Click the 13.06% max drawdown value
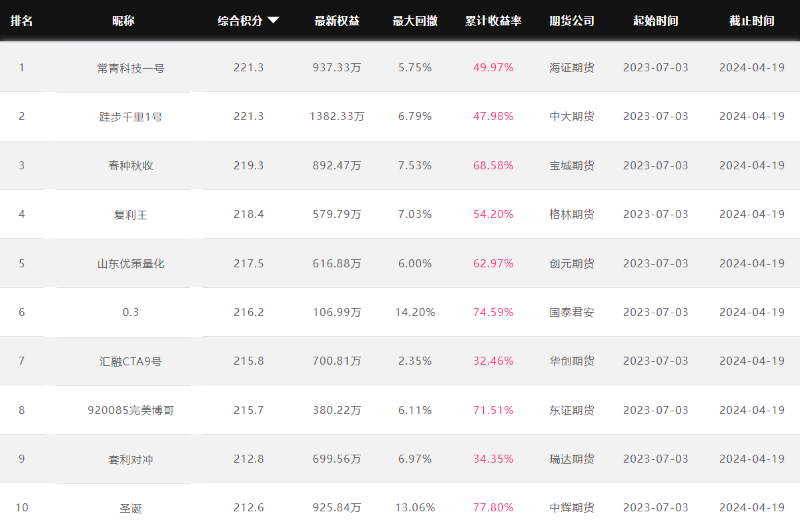Screen dimensions: 800x532 click(415, 507)
